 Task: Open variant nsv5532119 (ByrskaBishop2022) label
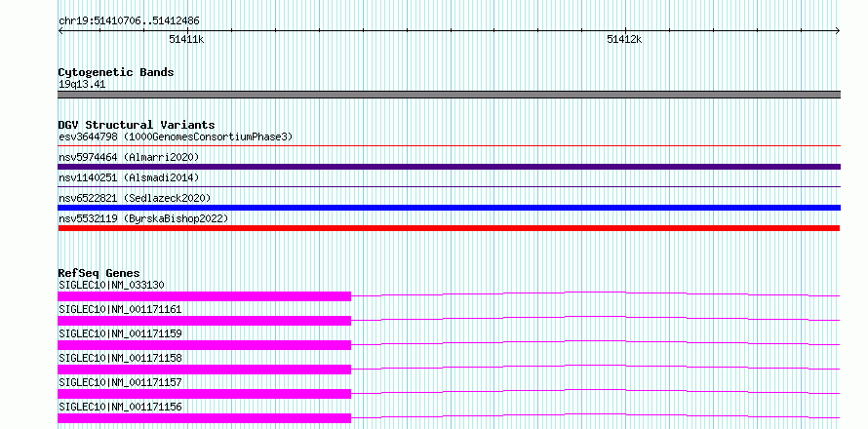(x=143, y=218)
